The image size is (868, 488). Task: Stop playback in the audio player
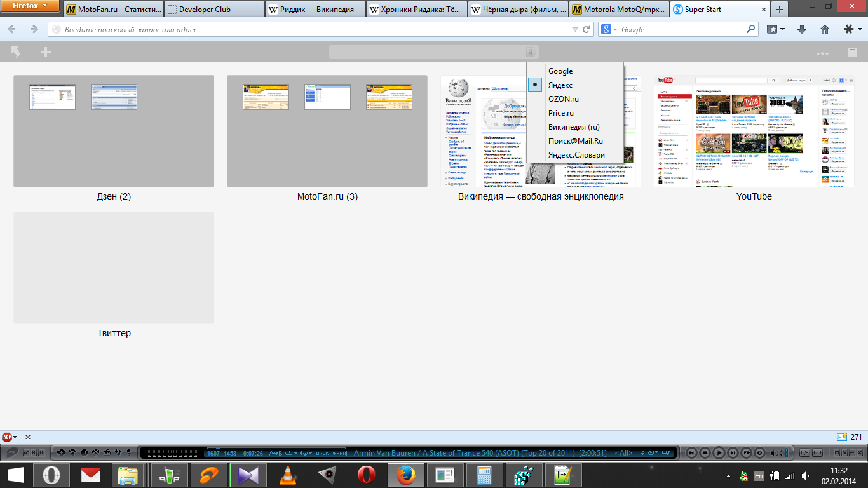(705, 453)
